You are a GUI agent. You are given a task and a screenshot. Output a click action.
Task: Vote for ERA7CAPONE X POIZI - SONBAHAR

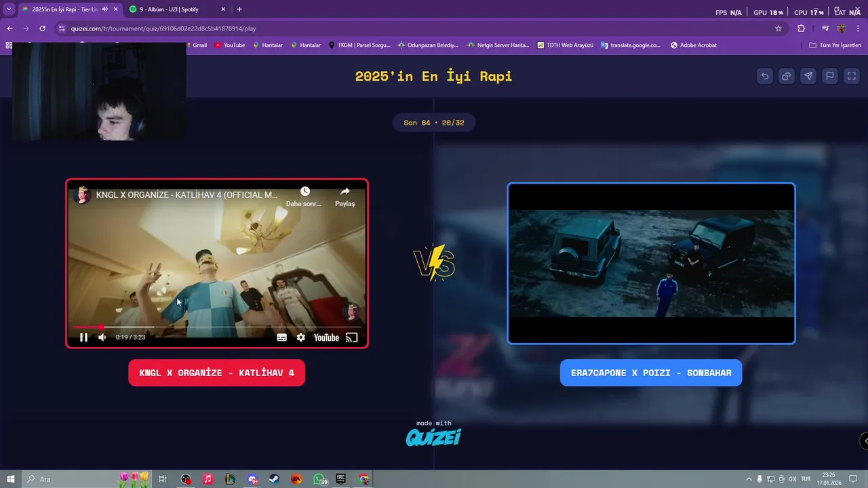click(651, 373)
